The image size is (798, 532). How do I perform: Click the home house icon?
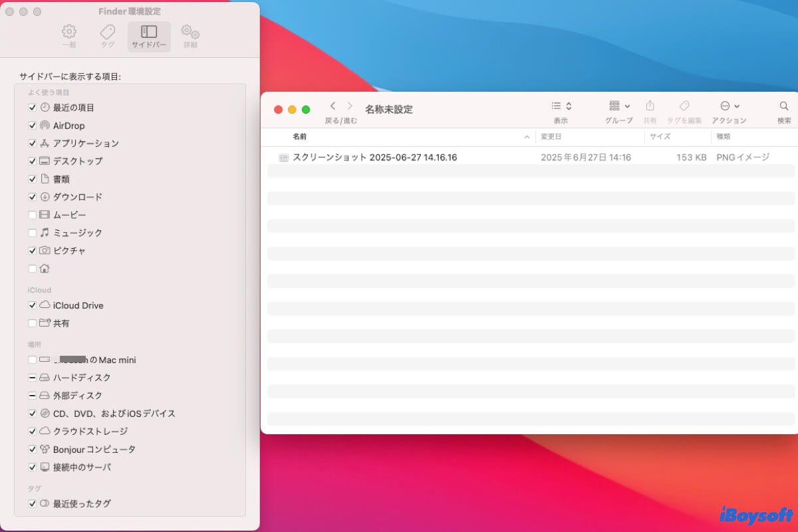pyautogui.click(x=45, y=269)
